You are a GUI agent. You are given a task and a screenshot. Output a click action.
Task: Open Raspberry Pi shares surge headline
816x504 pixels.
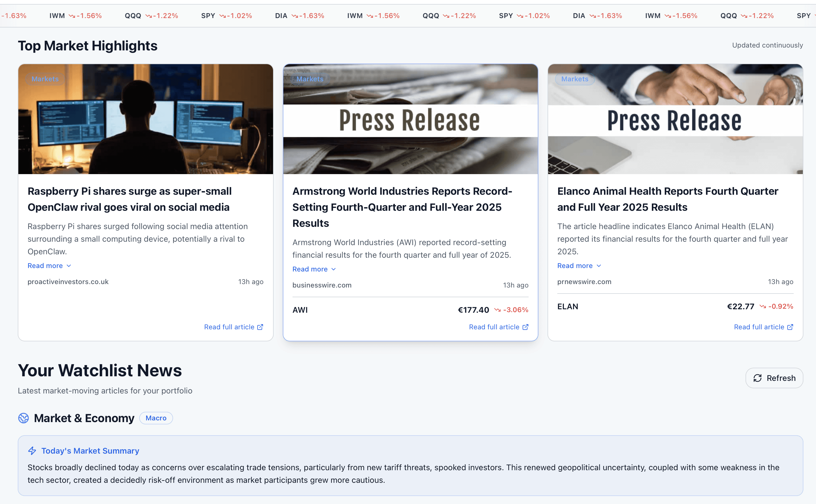[130, 199]
